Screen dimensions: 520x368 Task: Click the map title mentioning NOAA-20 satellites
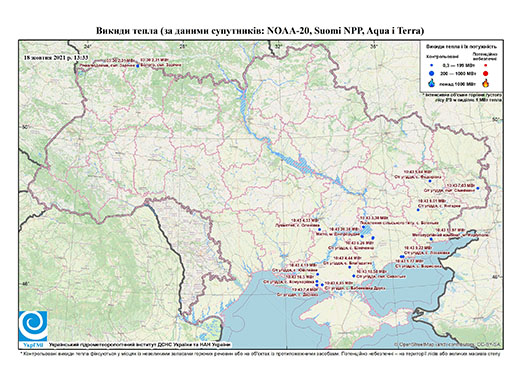260,31
